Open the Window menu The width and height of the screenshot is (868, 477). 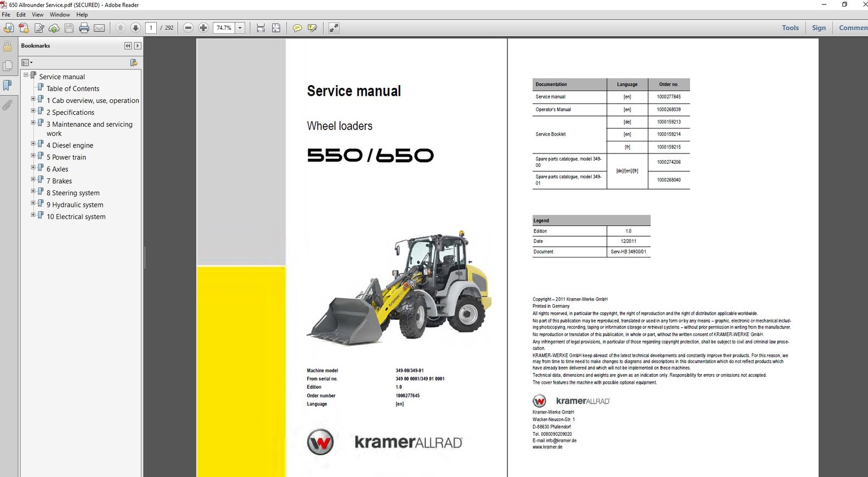pos(60,15)
